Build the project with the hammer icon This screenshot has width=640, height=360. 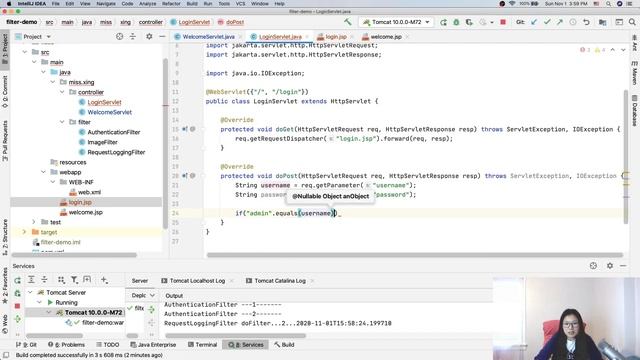pyautogui.click(x=347, y=22)
